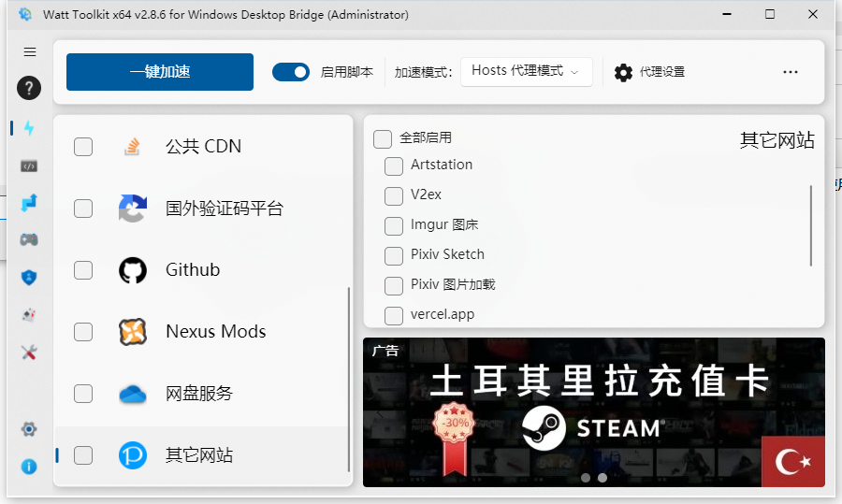Select the Nexus Mods list item
Image resolution: width=842 pixels, height=504 pixels.
[215, 332]
